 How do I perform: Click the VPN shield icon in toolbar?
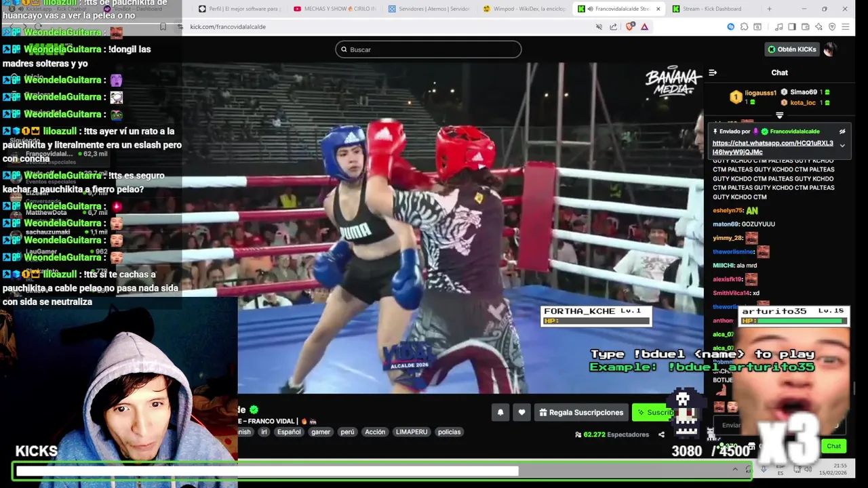[x=832, y=26]
